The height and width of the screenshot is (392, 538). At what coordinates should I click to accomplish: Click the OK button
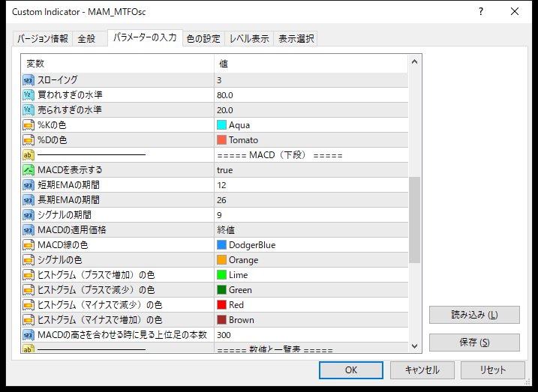click(x=351, y=370)
